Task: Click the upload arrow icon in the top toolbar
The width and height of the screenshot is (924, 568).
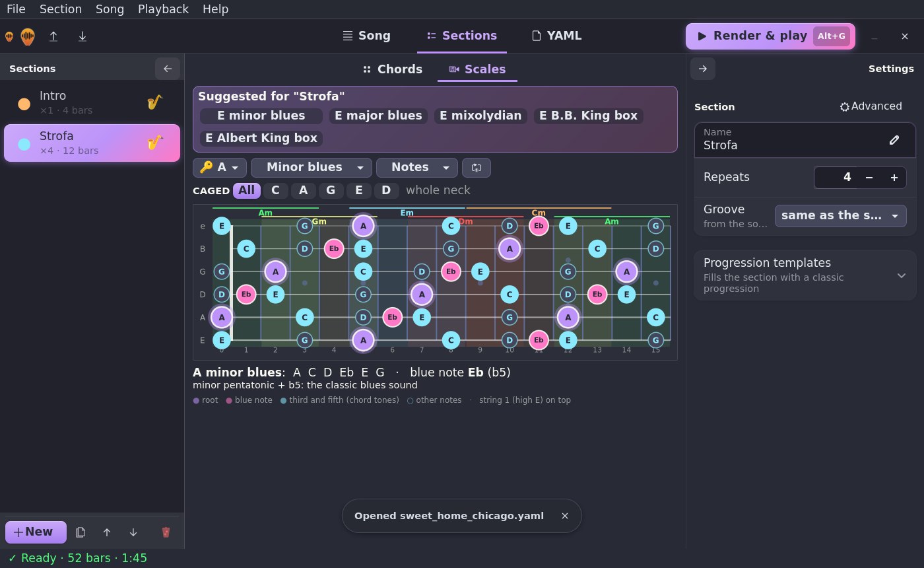Action: 53,36
